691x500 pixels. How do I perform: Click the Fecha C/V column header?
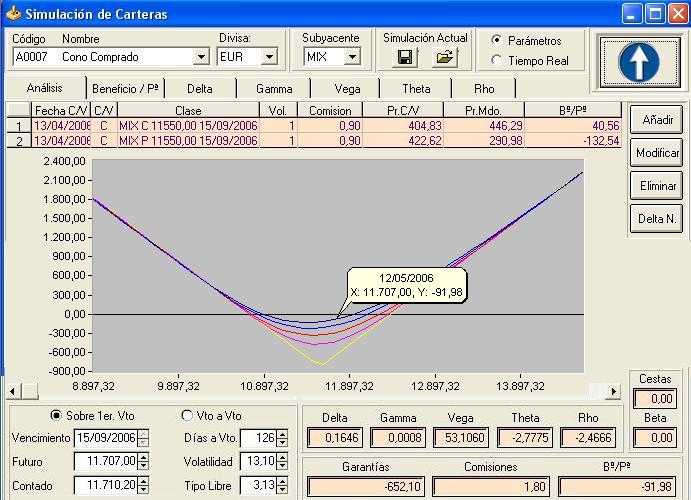coord(61,110)
